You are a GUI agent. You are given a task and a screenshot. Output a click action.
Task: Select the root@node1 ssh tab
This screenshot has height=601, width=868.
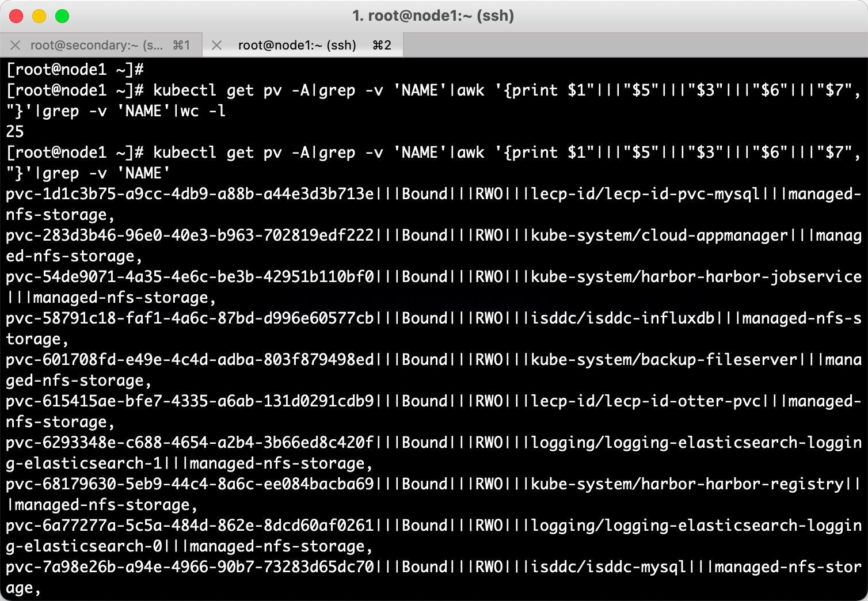click(x=297, y=45)
